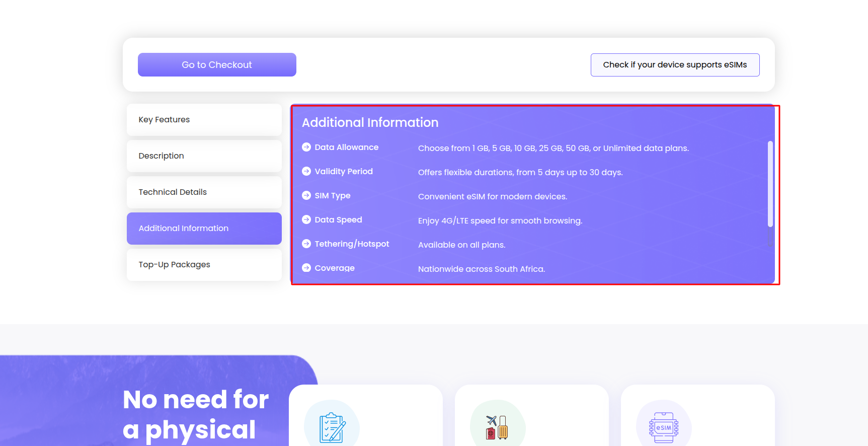
Task: Show the Technical Details tab
Action: (204, 192)
